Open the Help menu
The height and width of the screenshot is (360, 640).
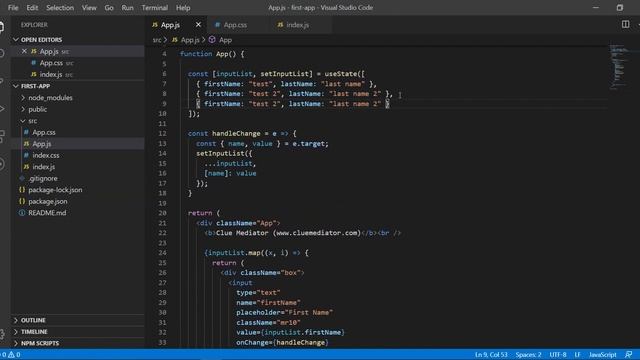coord(183,8)
